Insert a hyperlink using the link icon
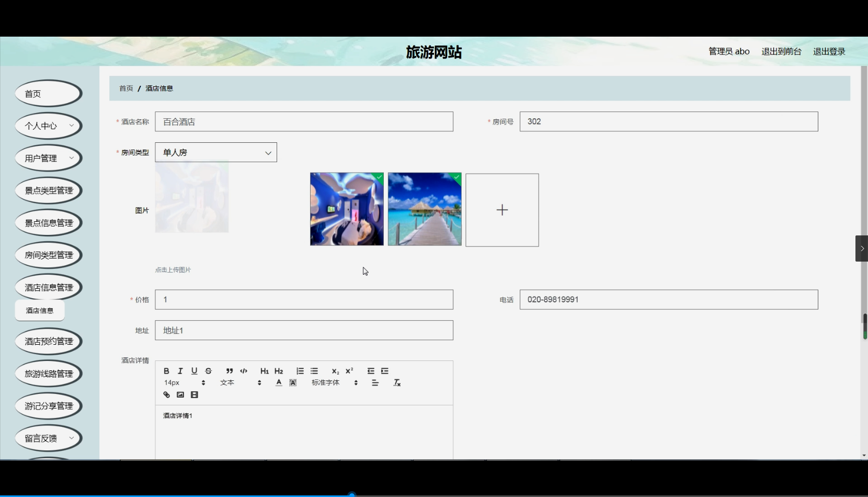 click(x=166, y=395)
